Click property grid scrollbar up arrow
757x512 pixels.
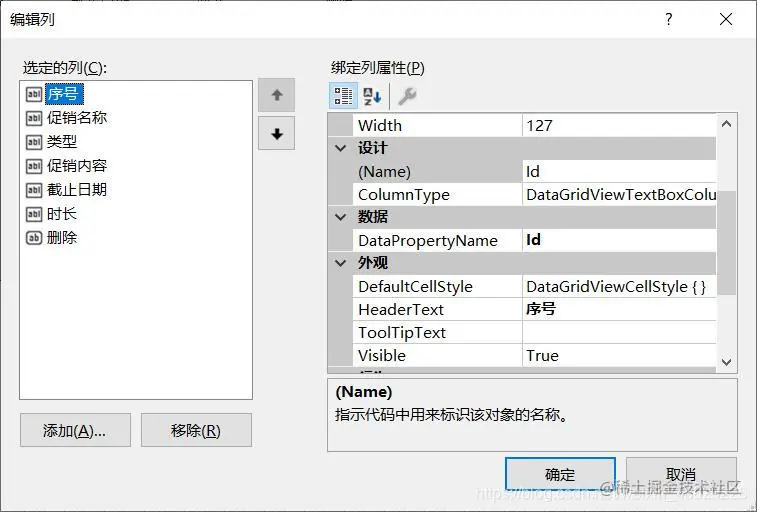point(727,124)
